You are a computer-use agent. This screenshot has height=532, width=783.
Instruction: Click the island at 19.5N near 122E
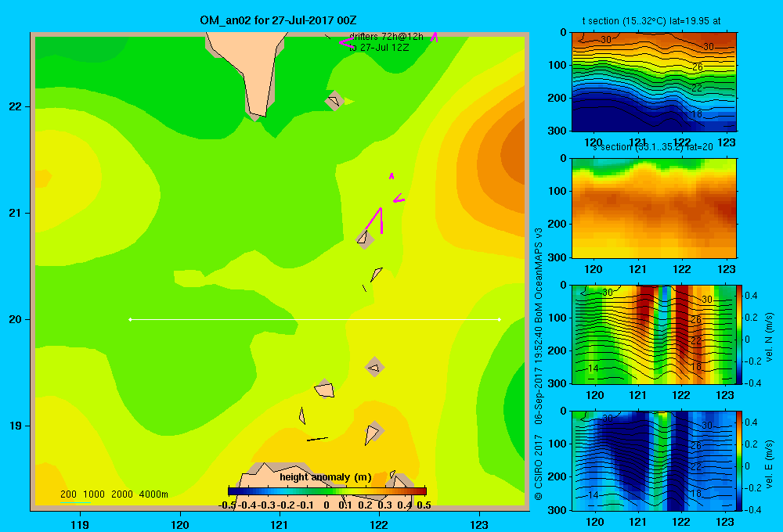[374, 368]
